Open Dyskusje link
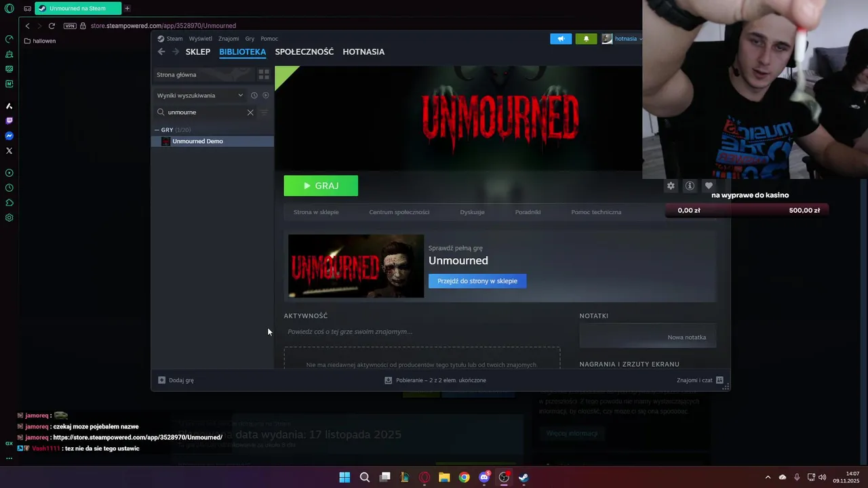This screenshot has width=868, height=488. pyautogui.click(x=472, y=212)
